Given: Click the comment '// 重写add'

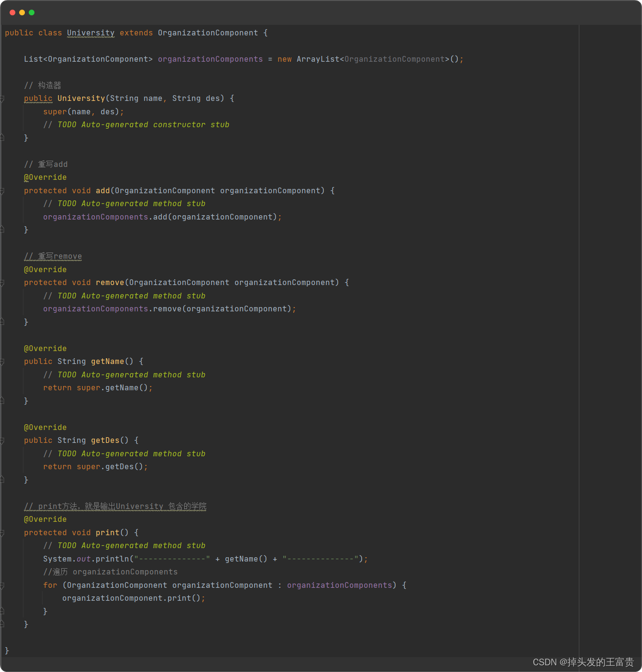Looking at the screenshot, I should tap(46, 165).
